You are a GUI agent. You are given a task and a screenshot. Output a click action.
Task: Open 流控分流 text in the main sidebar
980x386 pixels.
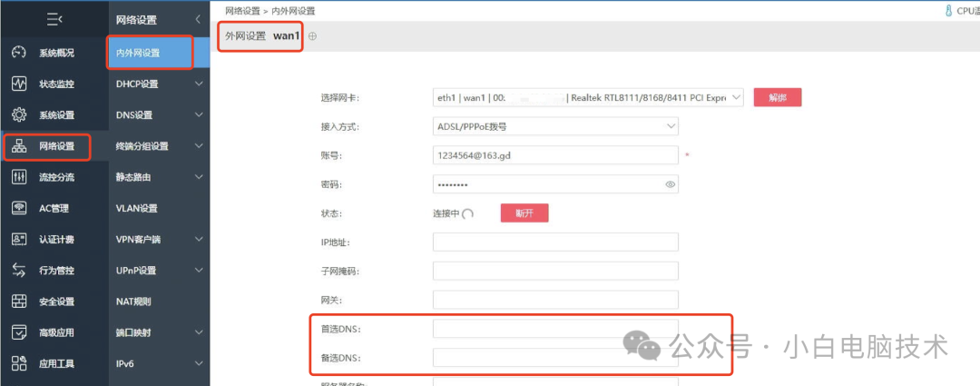pyautogui.click(x=56, y=177)
